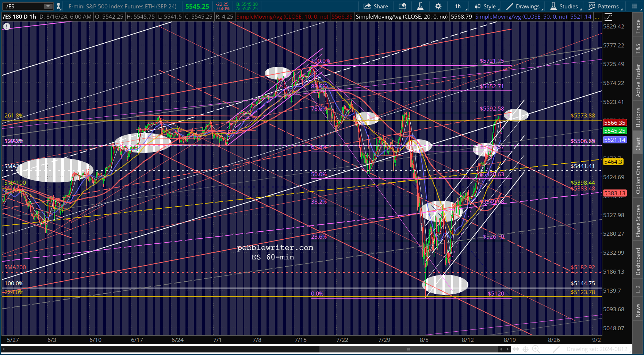
Task: Click the horizontal chart scrollbar thumb
Action: click(x=409, y=349)
